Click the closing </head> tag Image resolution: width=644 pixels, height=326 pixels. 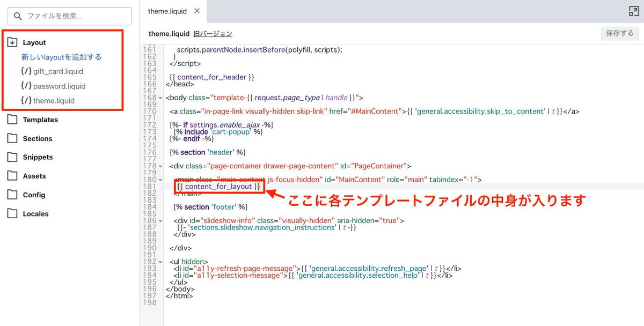click(x=180, y=84)
